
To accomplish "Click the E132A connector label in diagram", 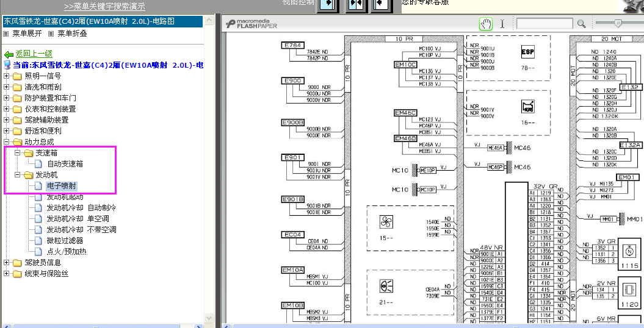I will click(x=631, y=145).
